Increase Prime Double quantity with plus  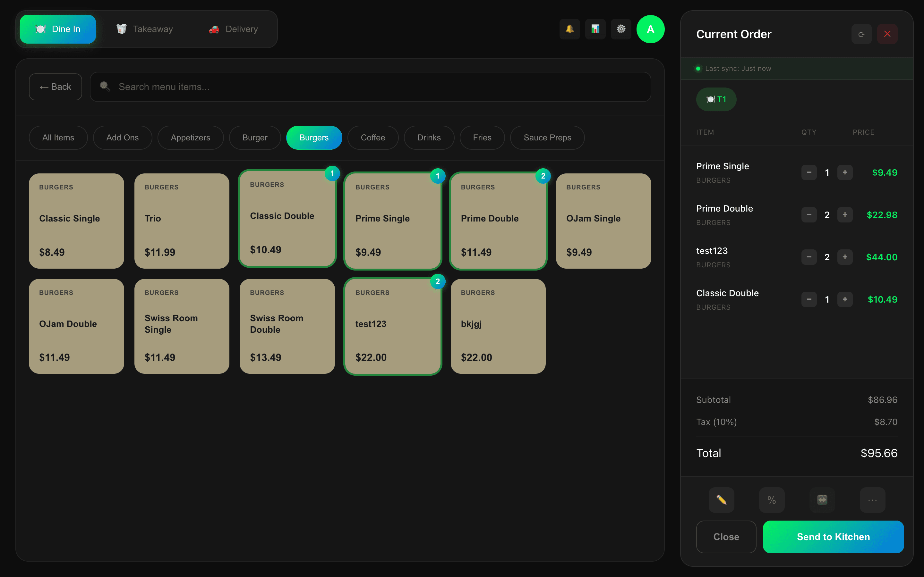point(845,214)
